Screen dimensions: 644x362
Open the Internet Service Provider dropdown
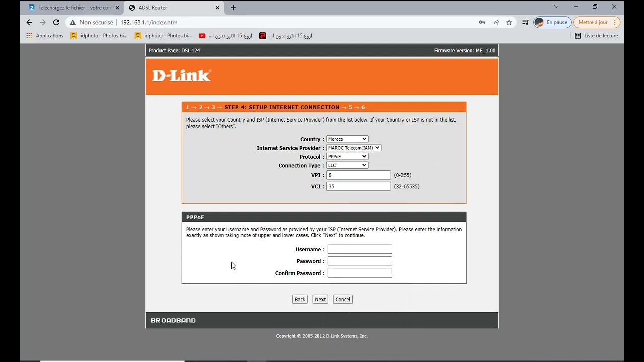pos(354,148)
